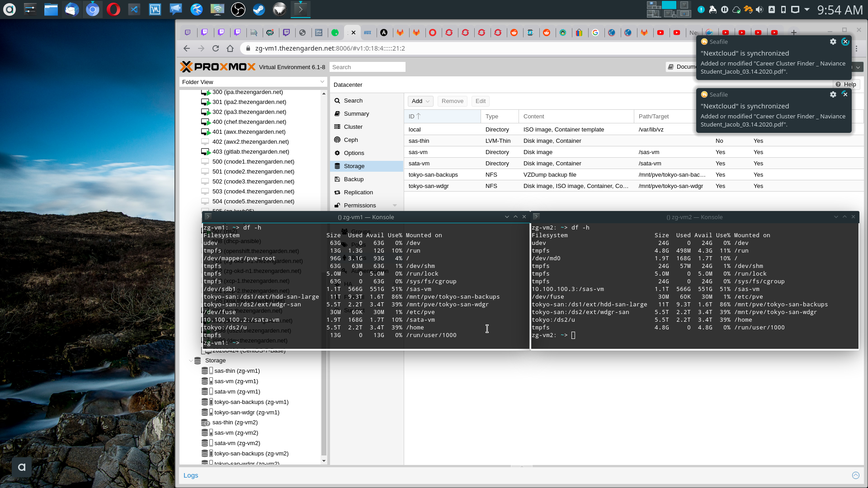
Task: Open the Backup section
Action: point(366,179)
